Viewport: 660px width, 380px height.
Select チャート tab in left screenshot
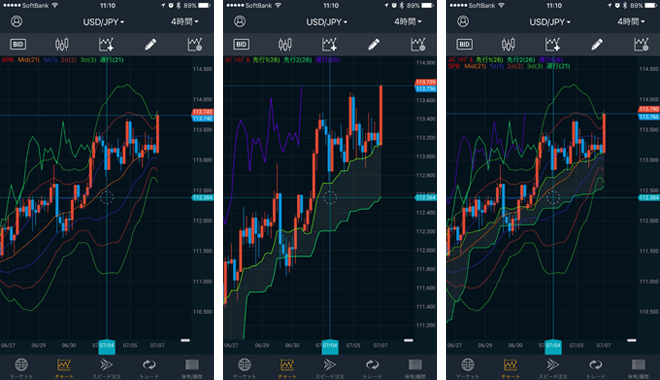point(64,368)
